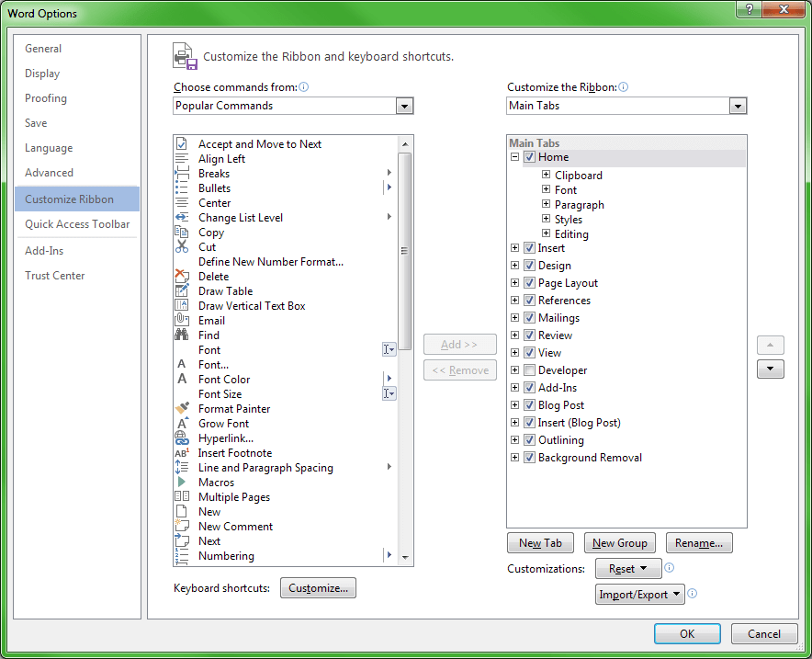Click the Font... dialog command icon
Image resolution: width=812 pixels, height=659 pixels.
pos(181,364)
